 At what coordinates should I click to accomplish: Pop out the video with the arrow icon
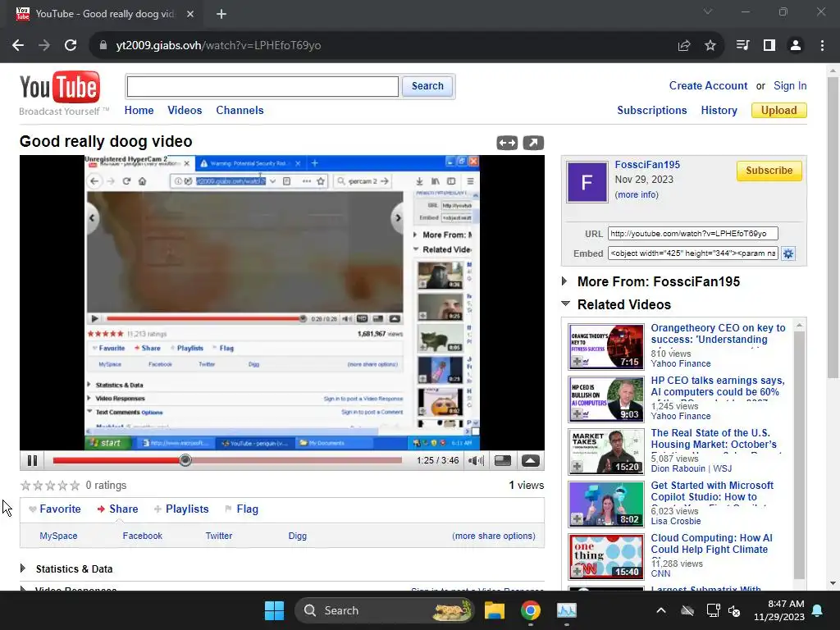click(533, 143)
